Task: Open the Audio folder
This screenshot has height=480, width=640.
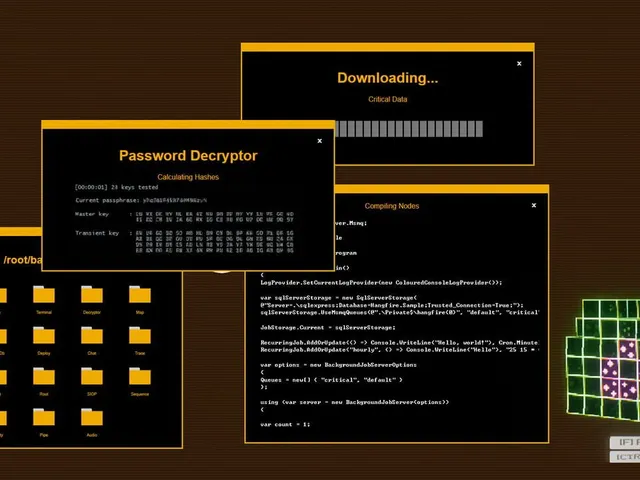Action: pyautogui.click(x=92, y=418)
